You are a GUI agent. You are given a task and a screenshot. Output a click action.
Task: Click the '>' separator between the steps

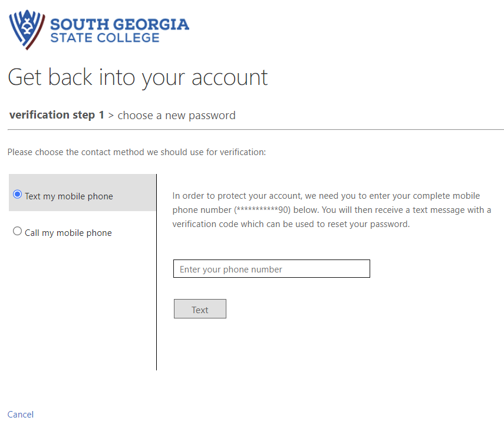111,116
